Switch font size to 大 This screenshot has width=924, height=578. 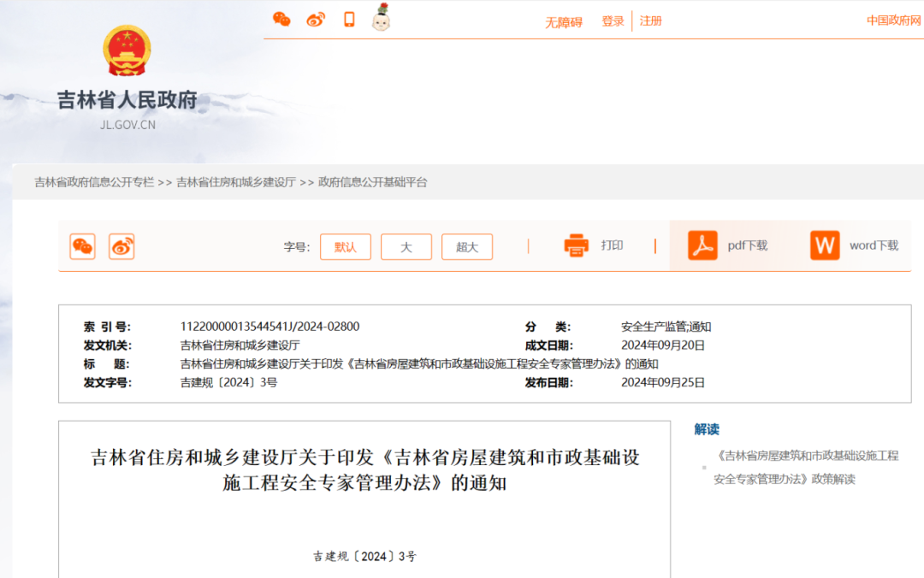click(406, 245)
